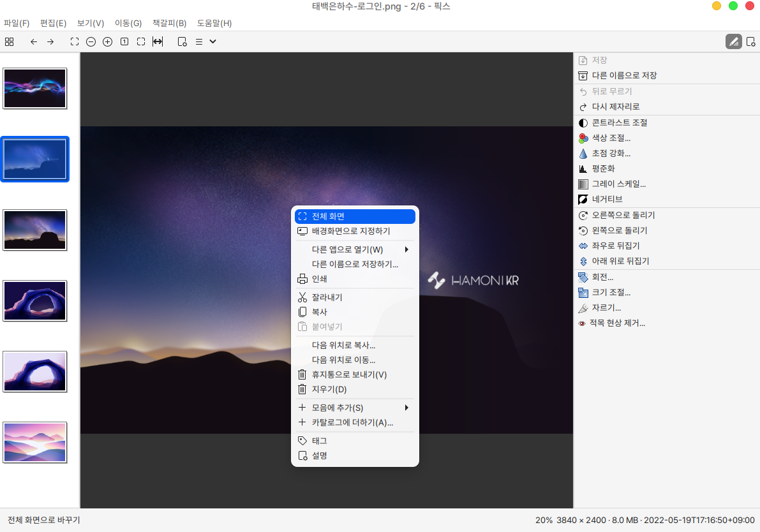Viewport: 760px width, 532px height.
Task: Go to the previous image arrow
Action: tap(34, 41)
